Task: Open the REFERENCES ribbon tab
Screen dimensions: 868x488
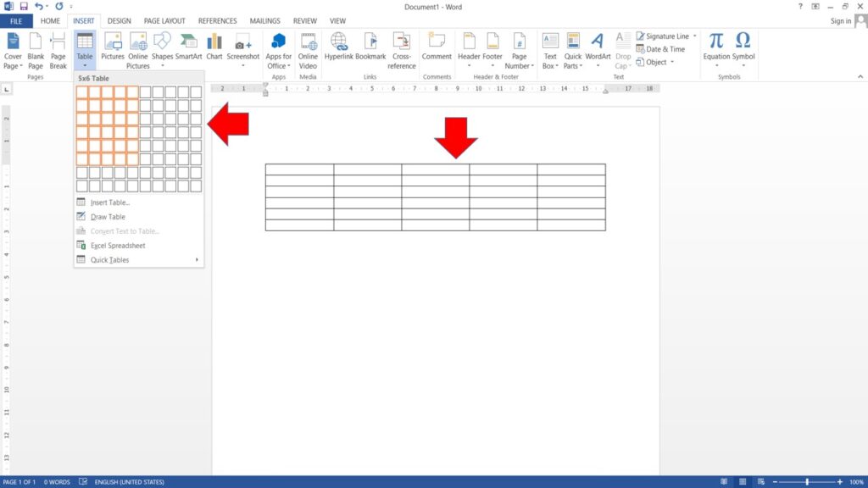Action: (217, 21)
